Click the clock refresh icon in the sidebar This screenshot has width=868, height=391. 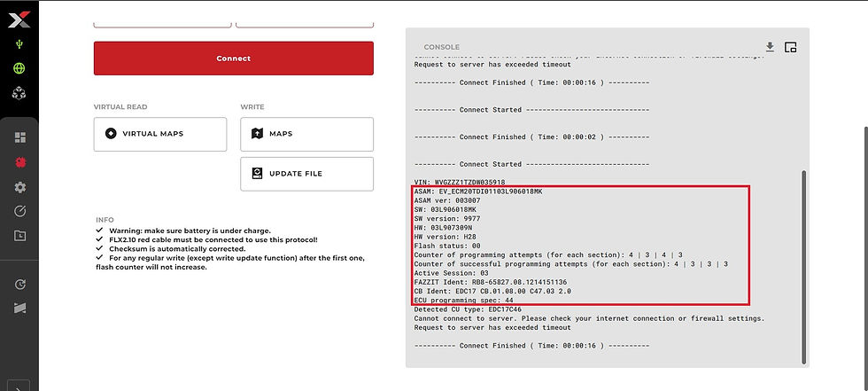19,284
